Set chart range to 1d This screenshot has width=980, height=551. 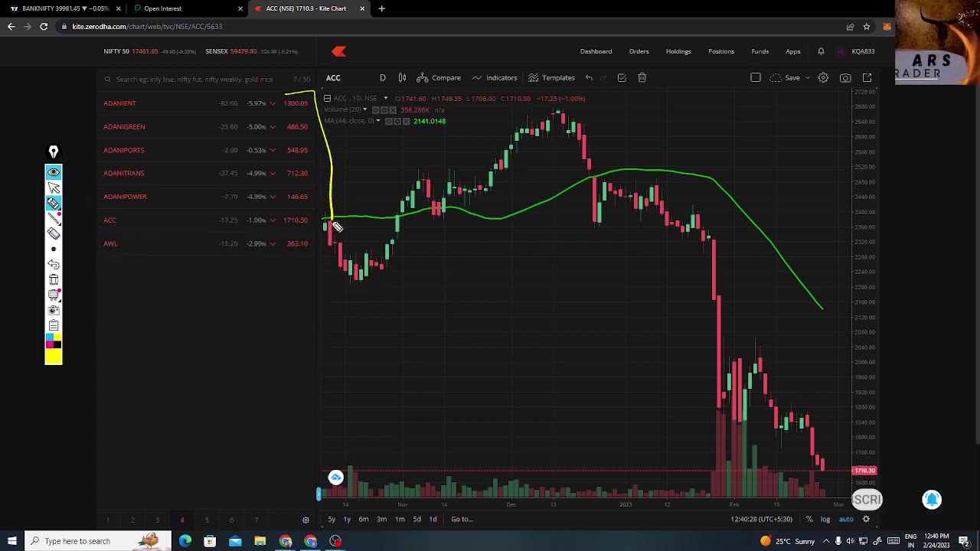pos(433,519)
